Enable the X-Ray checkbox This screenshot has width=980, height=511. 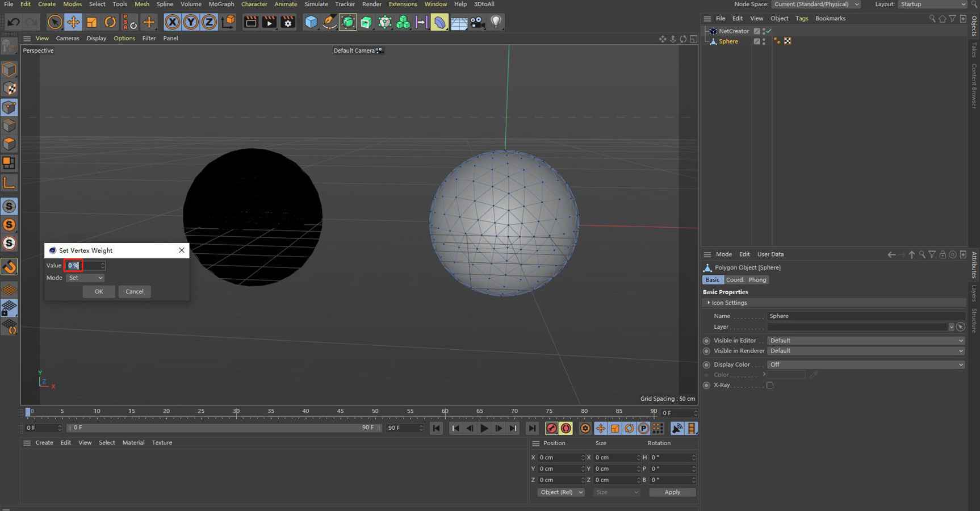[x=770, y=386]
